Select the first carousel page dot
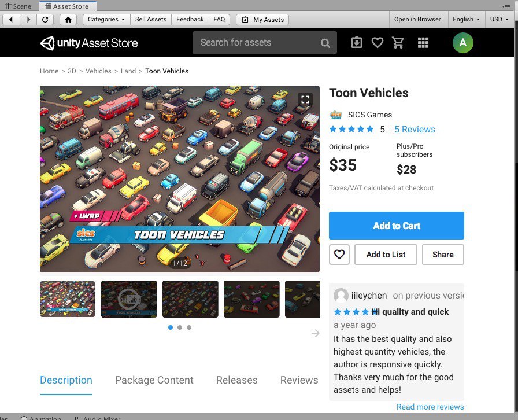Screen dimensions: 518x420 tap(171, 327)
